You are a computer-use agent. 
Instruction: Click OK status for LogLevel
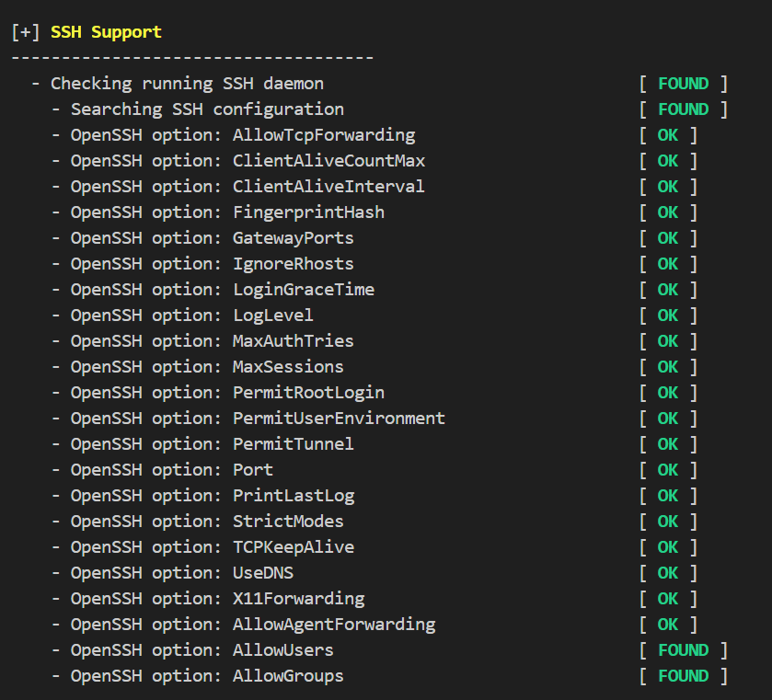click(x=668, y=316)
